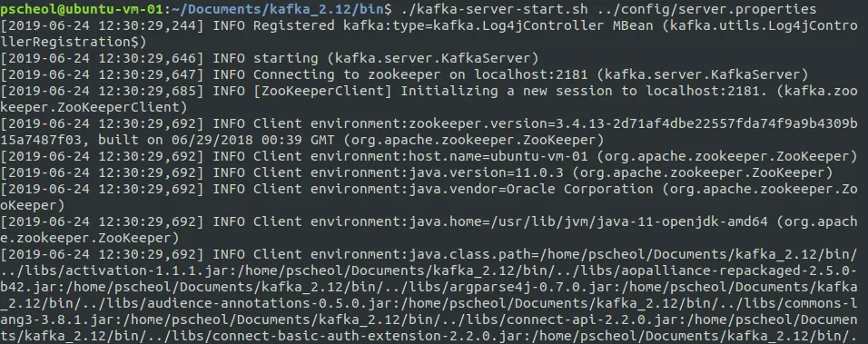Click the java.home=/usr/lib/jvm/java-11-openjdk-amd64 text
This screenshot has height=344, width=868.
pyautogui.click(x=587, y=221)
